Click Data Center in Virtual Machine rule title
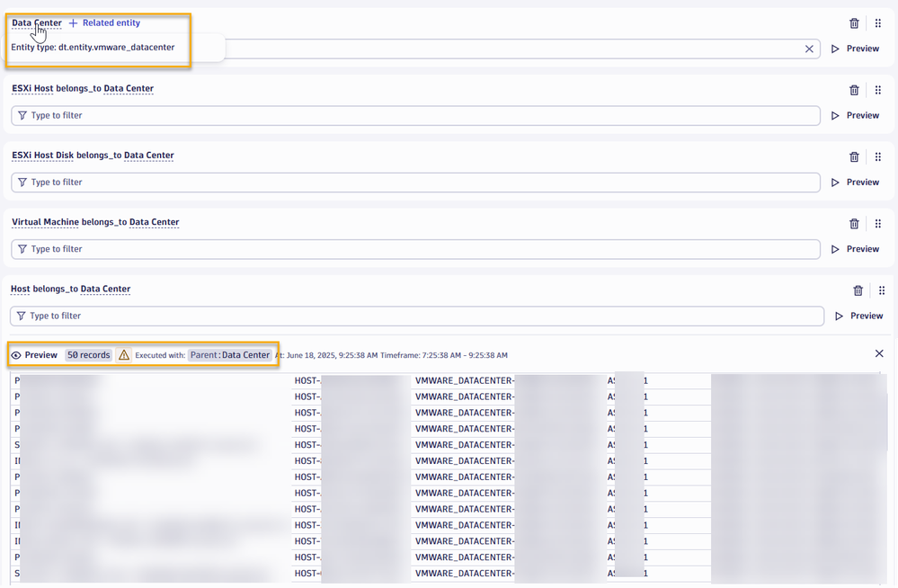Screen dimensions: 898x588 154,222
